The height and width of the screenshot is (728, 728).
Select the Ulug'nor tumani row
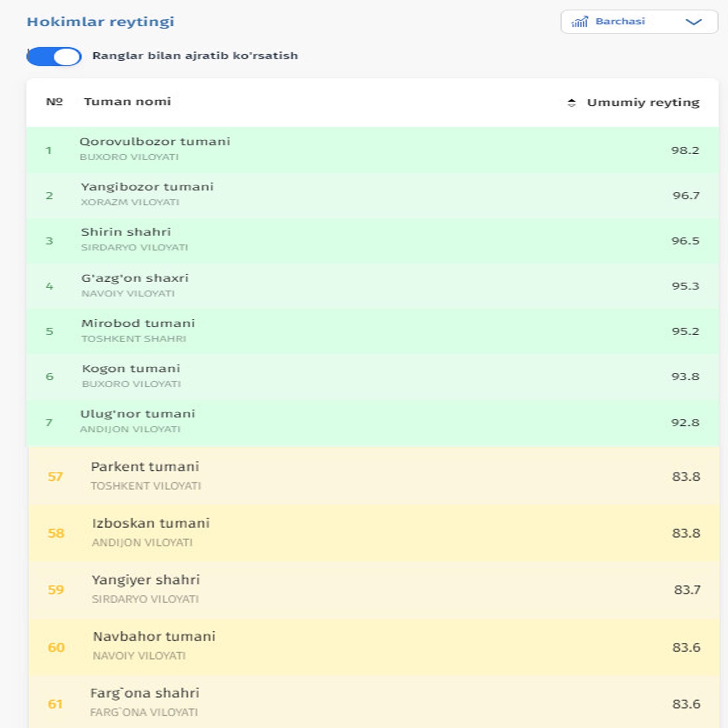tap(372, 423)
